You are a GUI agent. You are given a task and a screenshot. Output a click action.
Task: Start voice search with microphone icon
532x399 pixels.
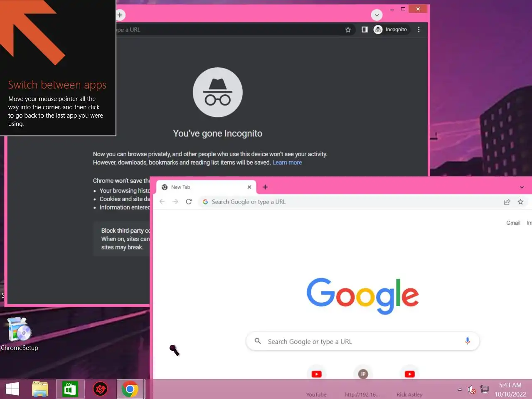(468, 341)
